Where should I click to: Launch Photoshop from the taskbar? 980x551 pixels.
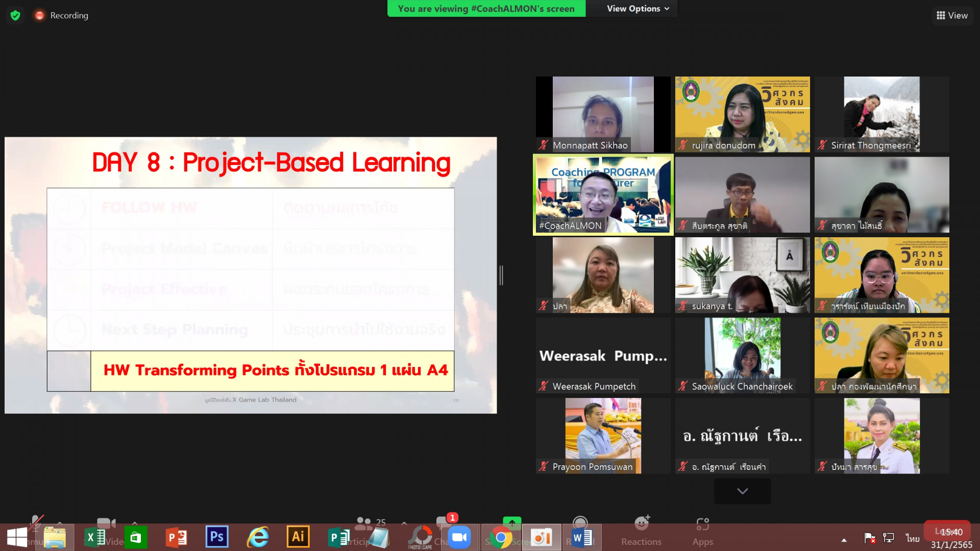click(217, 537)
